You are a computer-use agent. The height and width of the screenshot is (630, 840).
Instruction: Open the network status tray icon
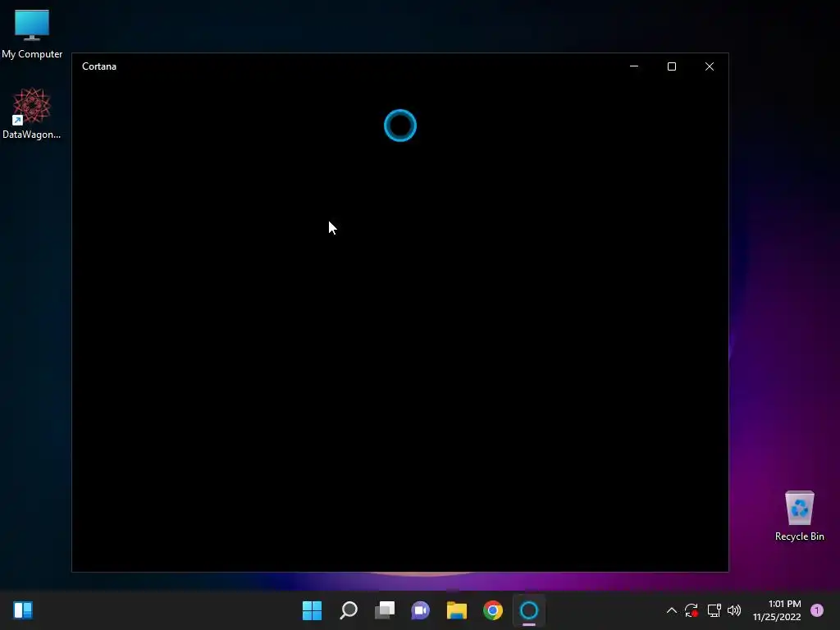pos(714,610)
